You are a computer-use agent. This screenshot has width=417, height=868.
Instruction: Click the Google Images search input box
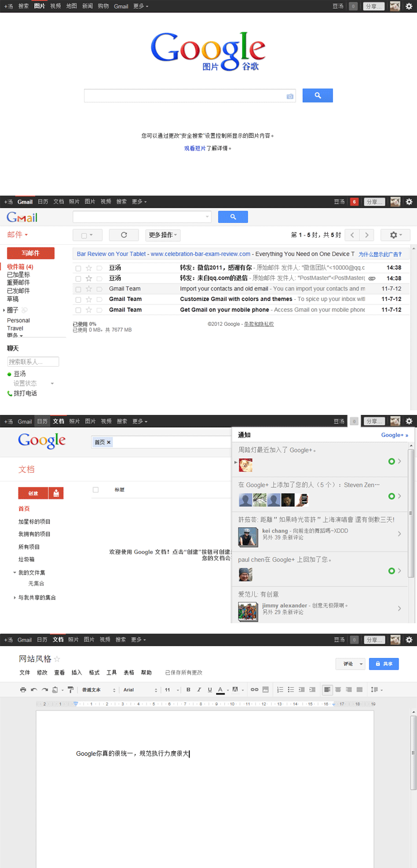(184, 96)
